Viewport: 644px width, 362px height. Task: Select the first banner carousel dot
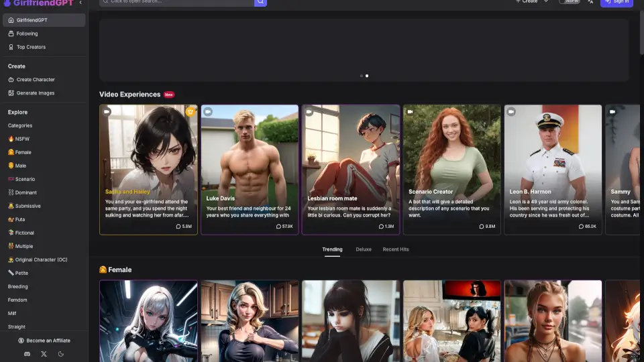[x=362, y=76]
